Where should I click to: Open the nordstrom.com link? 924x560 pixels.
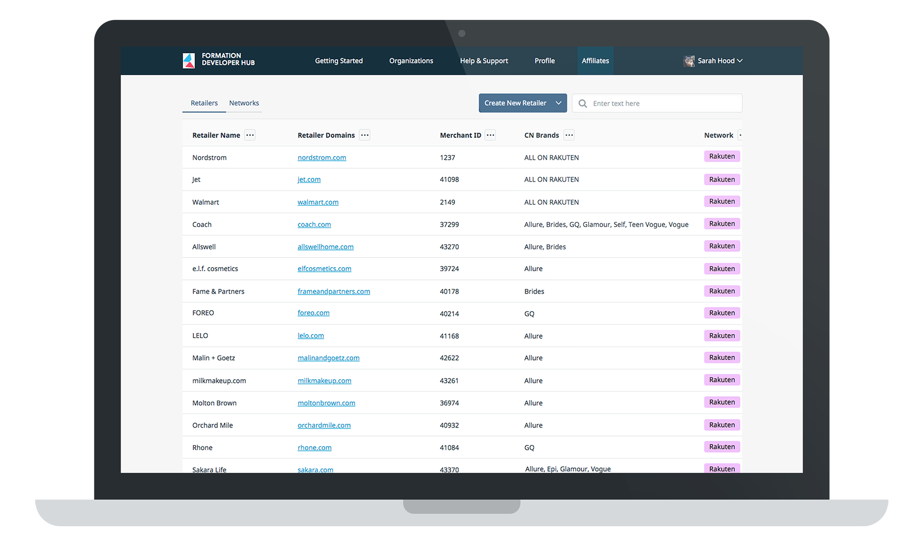click(322, 158)
